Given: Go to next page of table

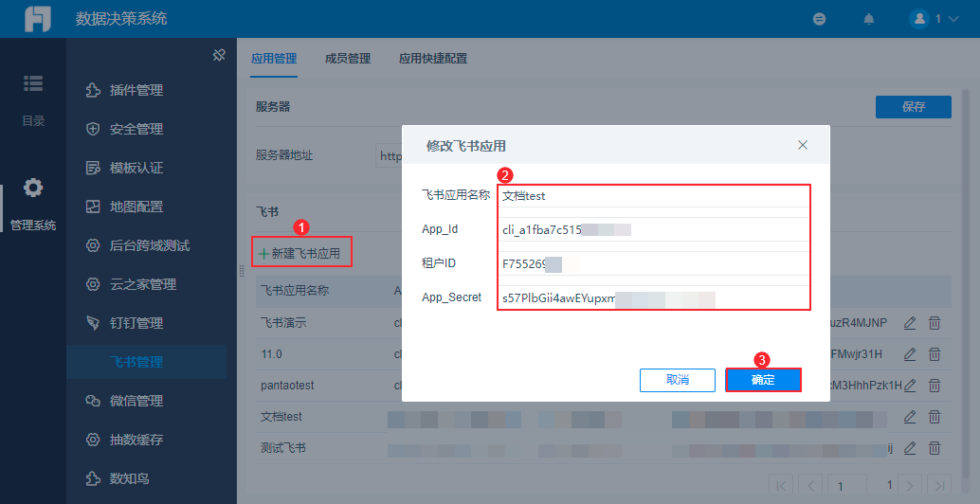Looking at the screenshot, I should click(x=910, y=485).
